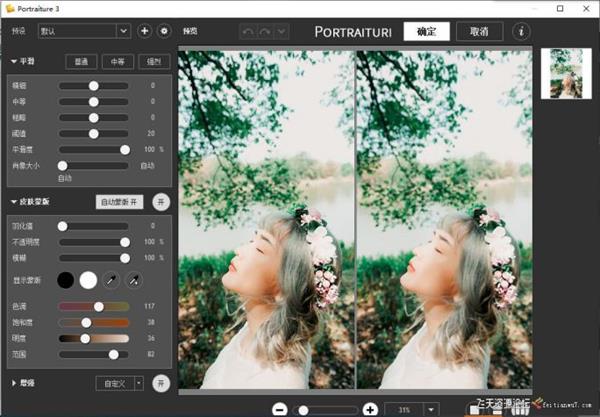This screenshot has height=417, width=600.
Task: Toggle the skin mask 开 switch
Action: click(161, 202)
